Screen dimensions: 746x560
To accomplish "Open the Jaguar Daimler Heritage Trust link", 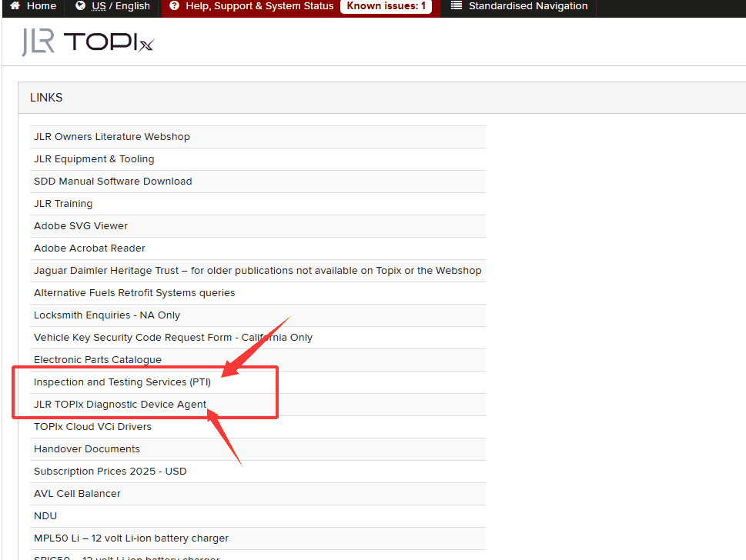I will click(x=257, y=271).
